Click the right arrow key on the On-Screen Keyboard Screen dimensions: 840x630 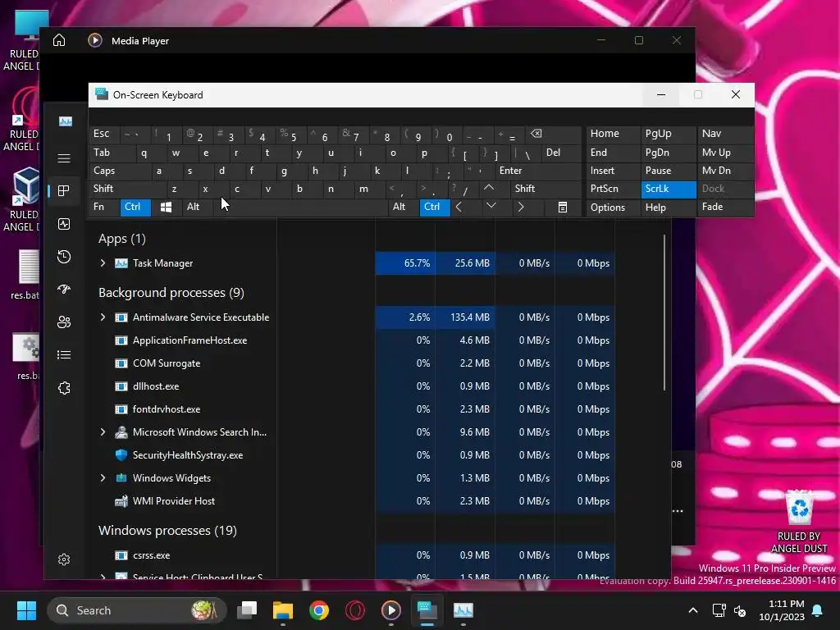521,208
